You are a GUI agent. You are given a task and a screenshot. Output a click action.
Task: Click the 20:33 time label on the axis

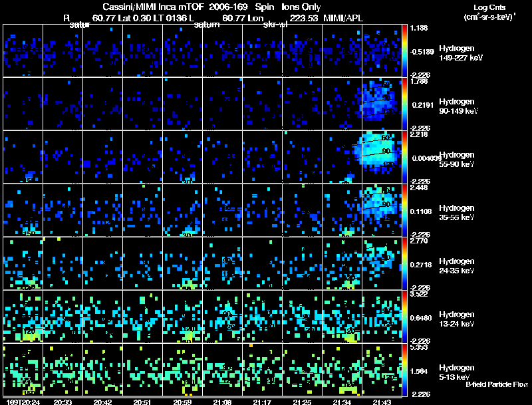pos(63,402)
